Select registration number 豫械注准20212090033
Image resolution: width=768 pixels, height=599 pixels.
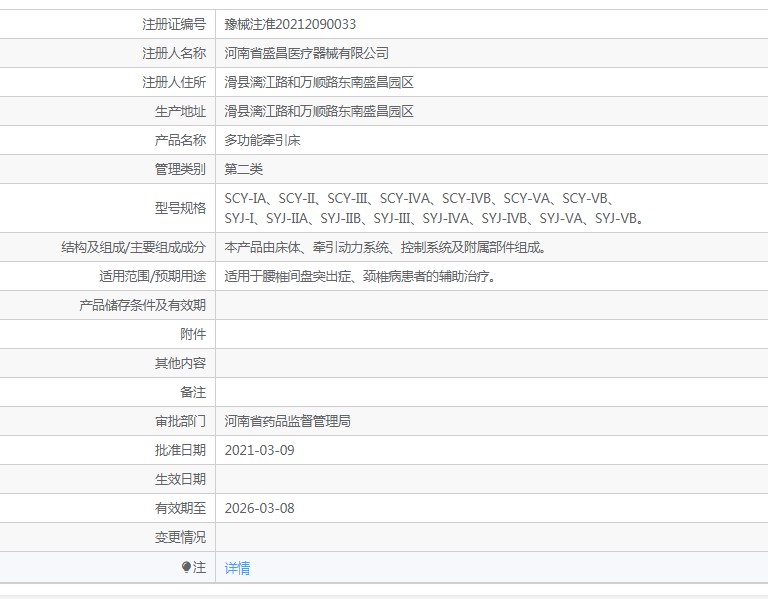[290, 24]
